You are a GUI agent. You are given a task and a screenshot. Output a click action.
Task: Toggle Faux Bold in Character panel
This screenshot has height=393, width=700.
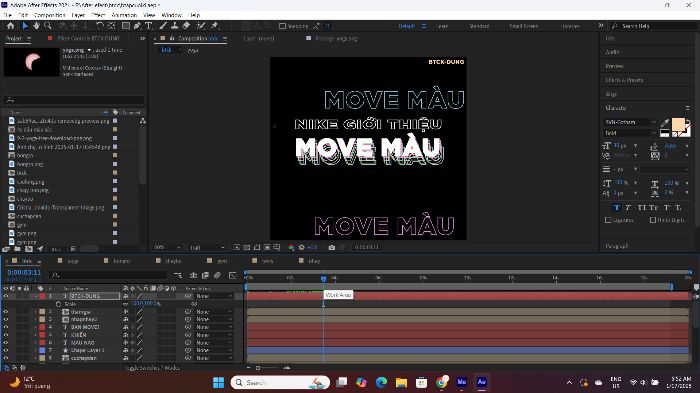(617, 208)
